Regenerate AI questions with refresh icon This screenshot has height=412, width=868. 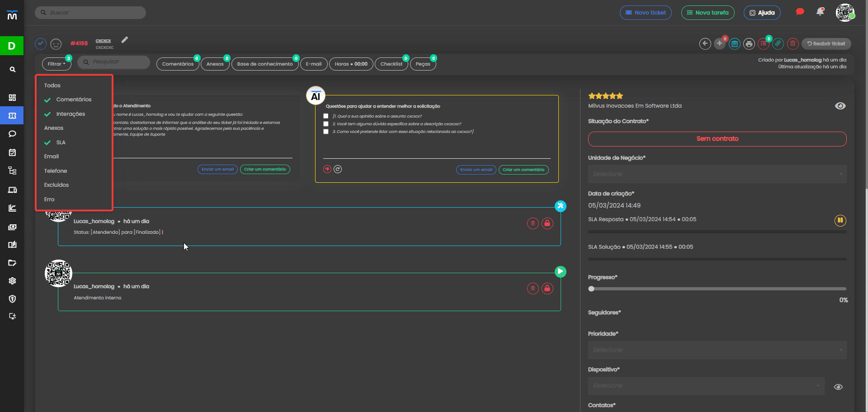pos(338,169)
